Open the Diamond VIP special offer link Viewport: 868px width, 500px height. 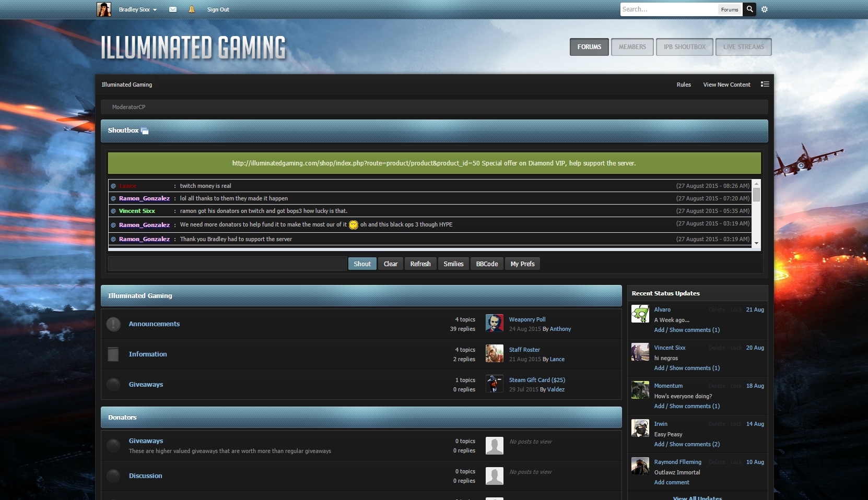coord(434,163)
